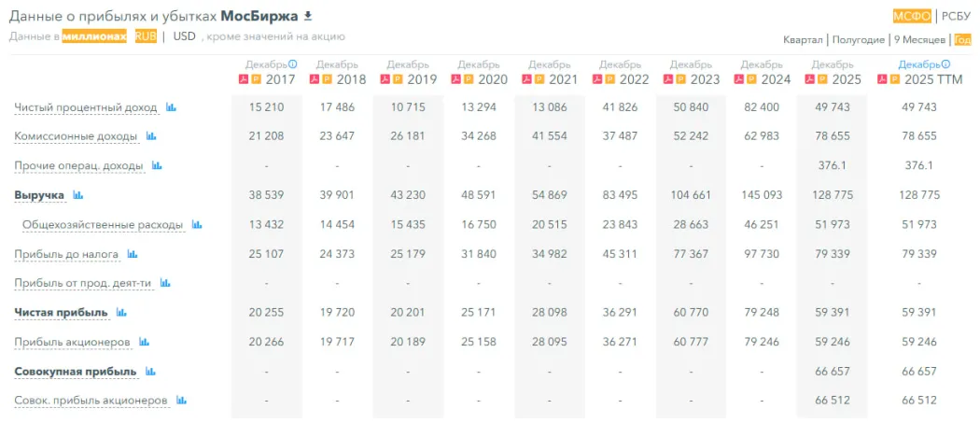Switch reporting standard to РСБУ
Viewport: 980px width, 423px height.
coord(956,16)
